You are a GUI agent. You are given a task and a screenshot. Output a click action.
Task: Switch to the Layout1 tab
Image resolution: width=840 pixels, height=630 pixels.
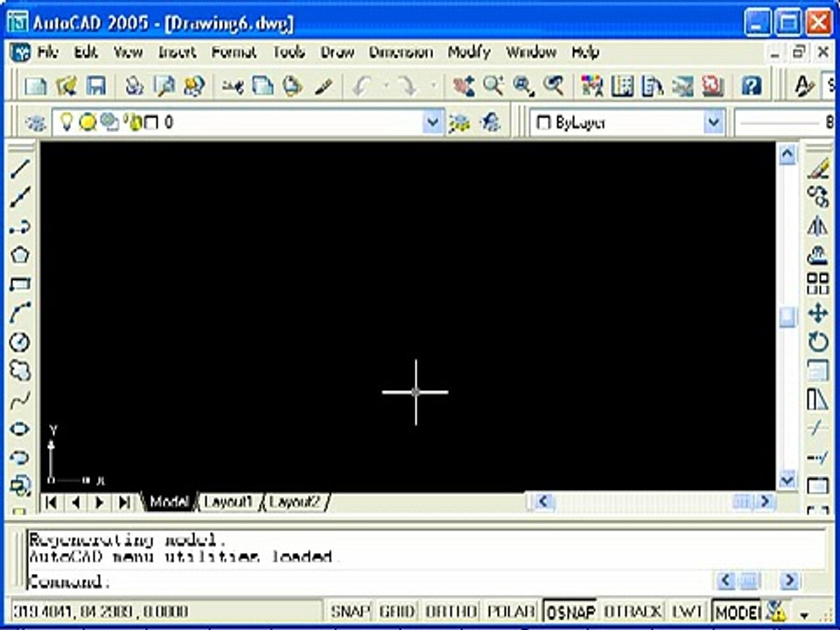(x=228, y=502)
